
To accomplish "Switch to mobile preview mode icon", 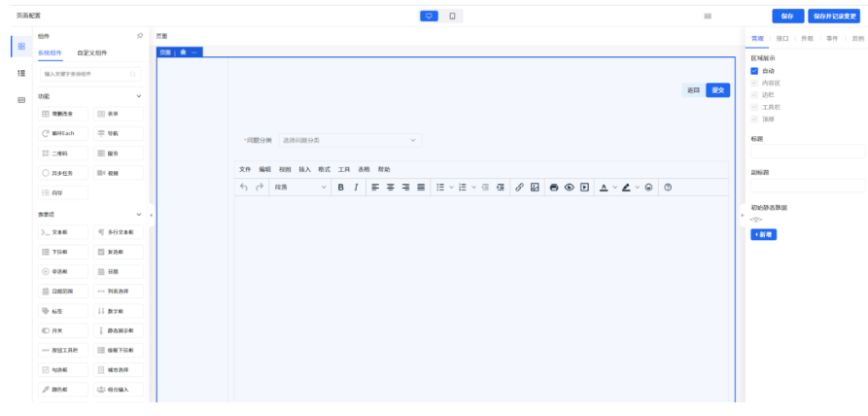I will pos(452,16).
